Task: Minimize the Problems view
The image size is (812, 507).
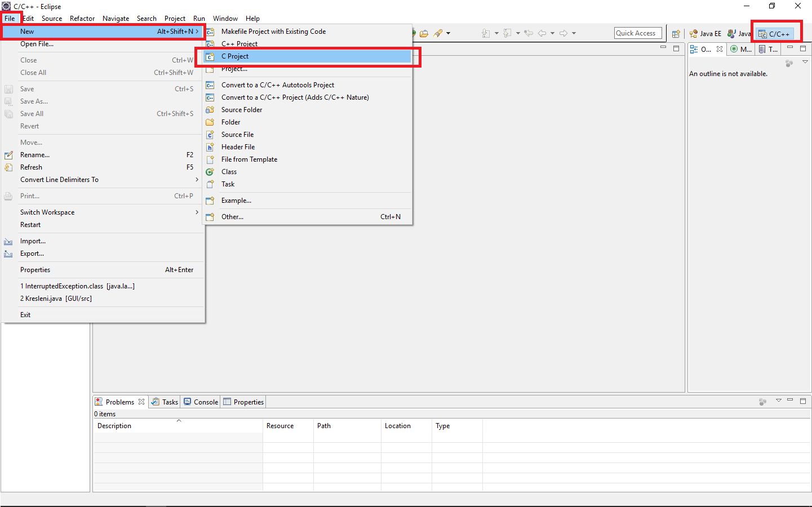Action: [790, 401]
